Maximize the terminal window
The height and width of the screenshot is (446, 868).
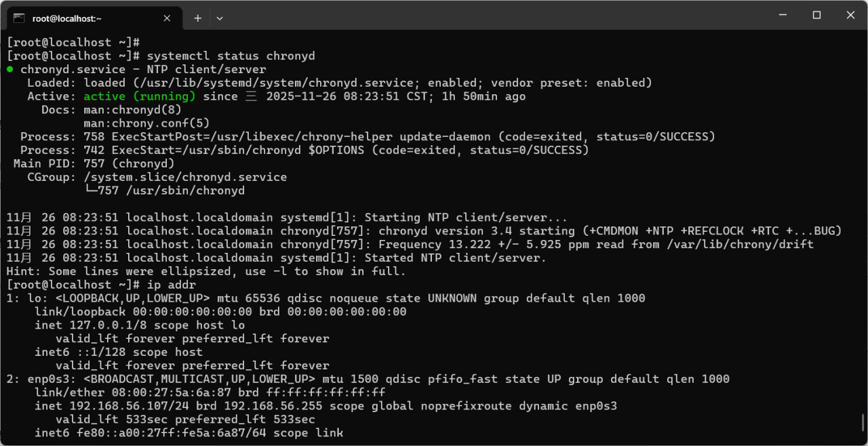coord(816,15)
